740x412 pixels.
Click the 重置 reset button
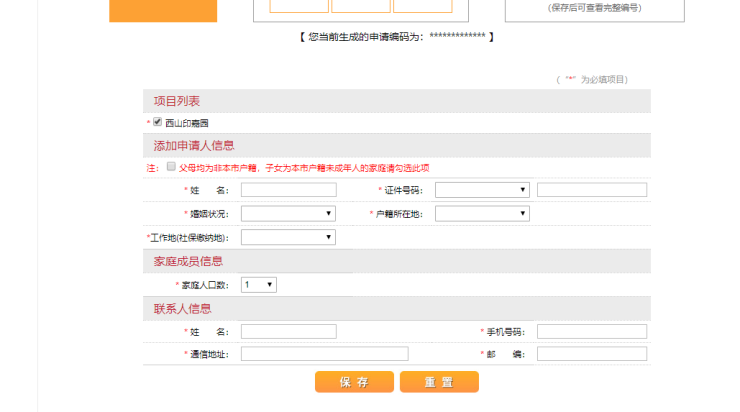point(439,382)
